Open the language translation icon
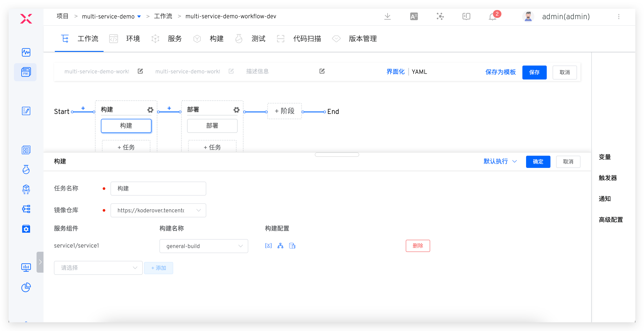 414,17
